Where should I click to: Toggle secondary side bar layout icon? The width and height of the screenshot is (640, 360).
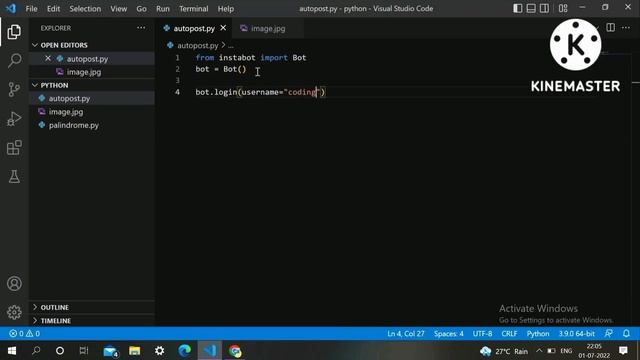[x=544, y=8]
